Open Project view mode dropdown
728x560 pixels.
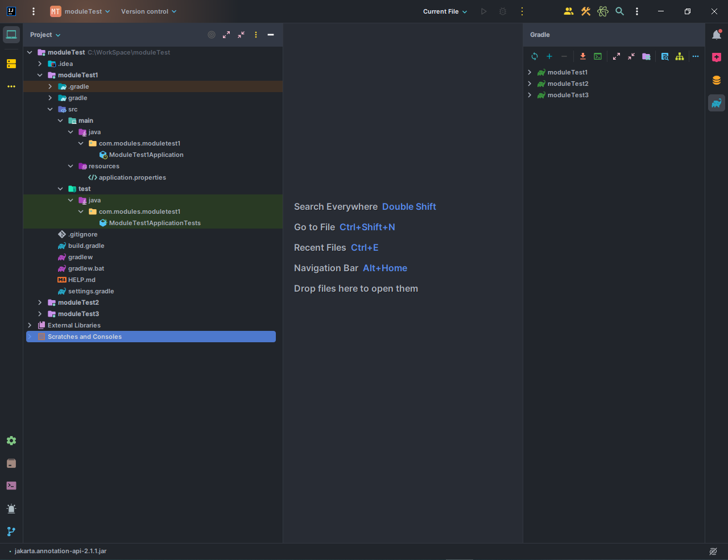point(45,35)
